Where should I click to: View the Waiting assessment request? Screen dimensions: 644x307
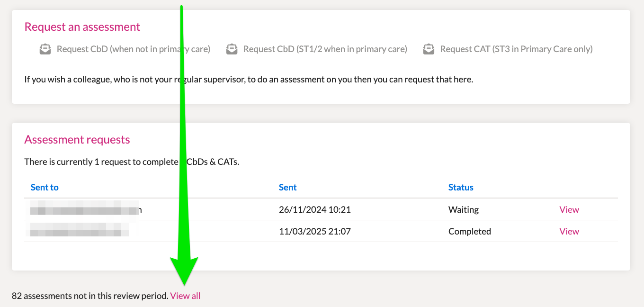[x=569, y=209]
